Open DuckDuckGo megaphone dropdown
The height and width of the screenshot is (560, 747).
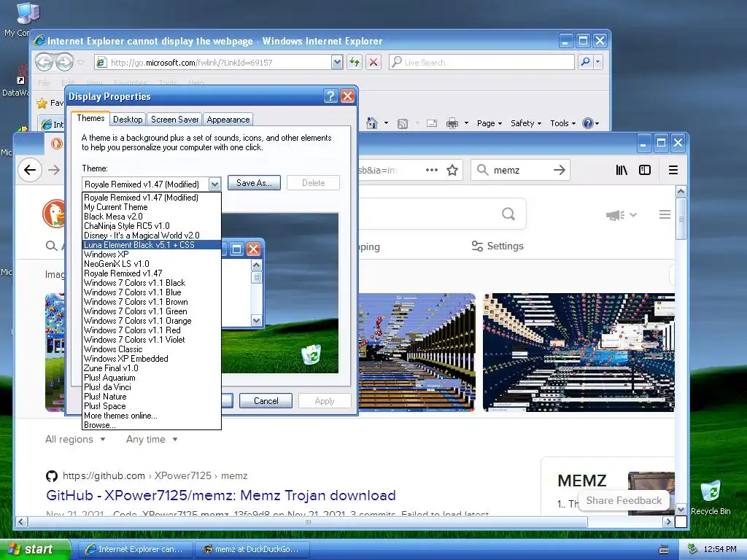pos(622,215)
